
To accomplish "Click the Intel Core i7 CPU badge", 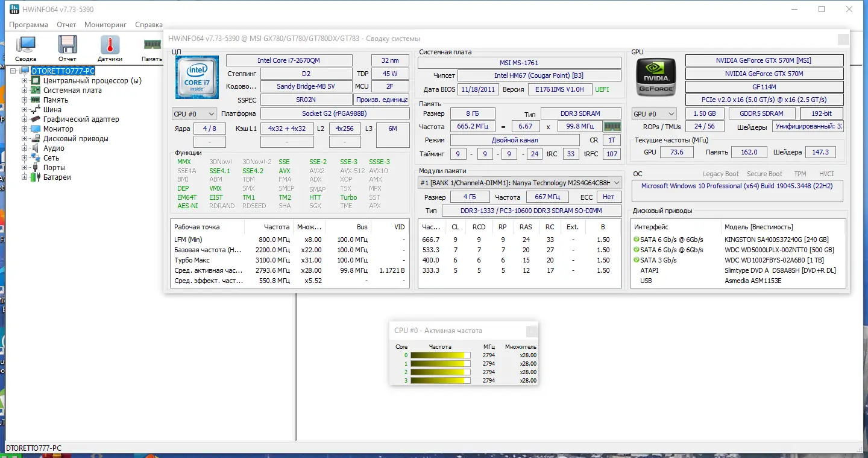I will pos(197,77).
